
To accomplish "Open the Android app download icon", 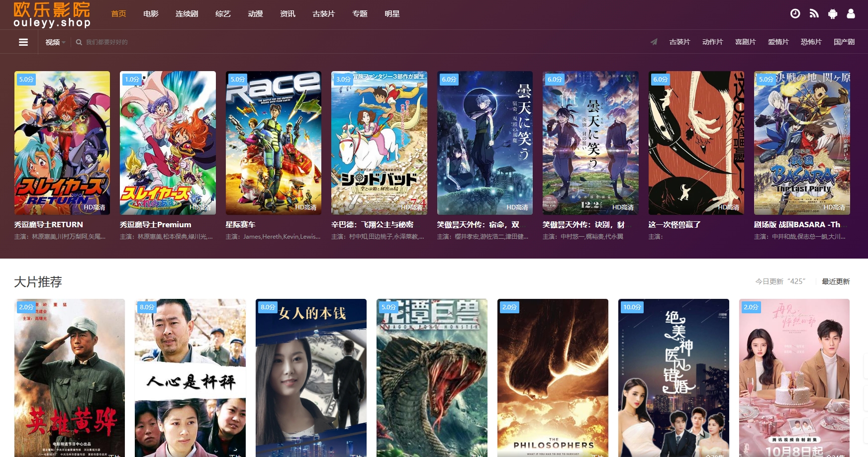I will [x=832, y=14].
